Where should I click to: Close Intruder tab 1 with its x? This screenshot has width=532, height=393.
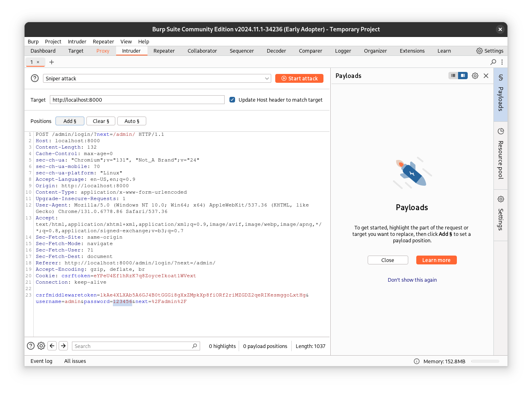(x=38, y=62)
